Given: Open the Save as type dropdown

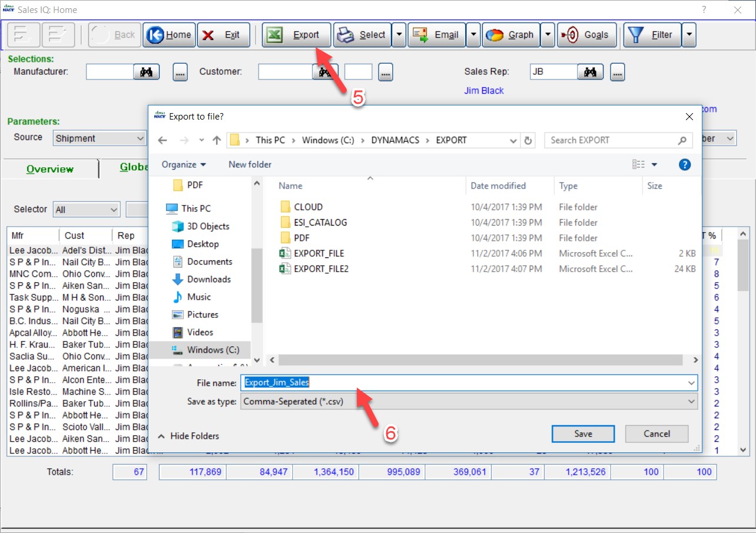Looking at the screenshot, I should coord(469,402).
